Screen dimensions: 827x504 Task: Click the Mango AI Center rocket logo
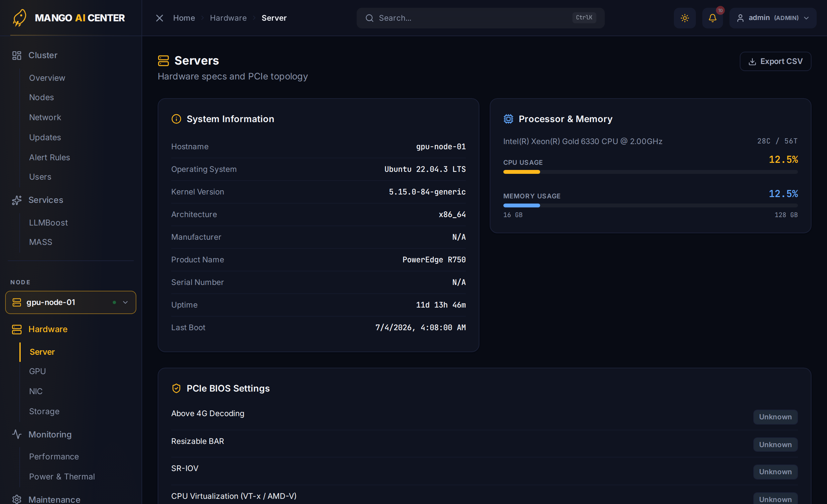(x=19, y=18)
